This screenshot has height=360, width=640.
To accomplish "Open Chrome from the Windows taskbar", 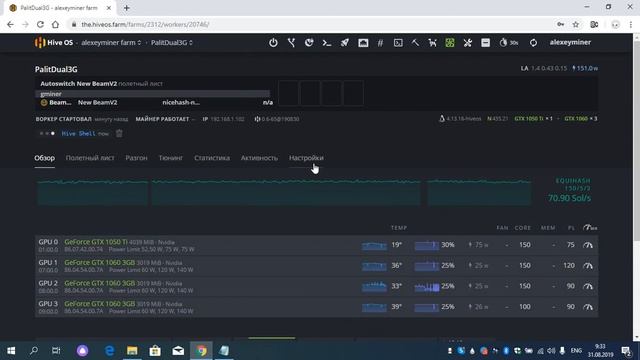I will 201,351.
